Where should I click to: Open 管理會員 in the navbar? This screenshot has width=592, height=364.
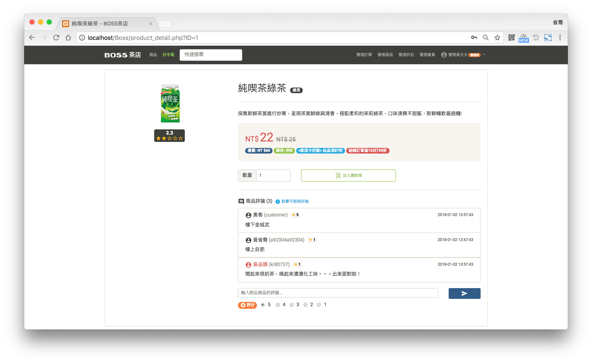(x=427, y=55)
